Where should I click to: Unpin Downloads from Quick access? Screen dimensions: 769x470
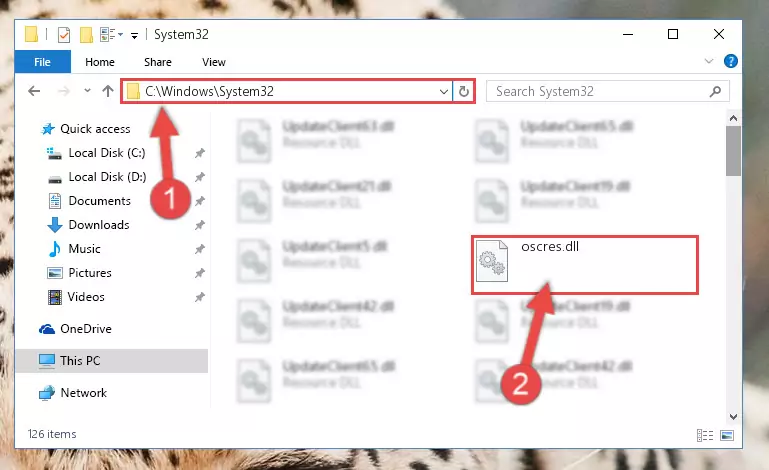200,225
